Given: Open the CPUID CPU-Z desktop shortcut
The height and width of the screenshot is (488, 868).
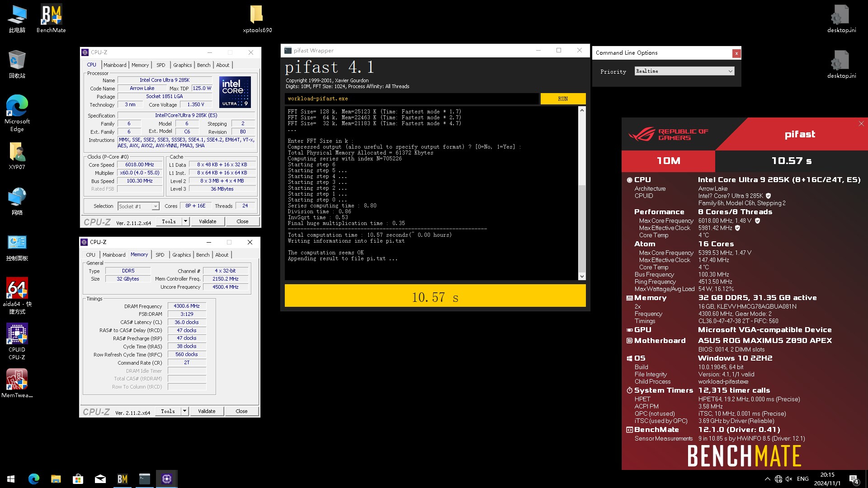Looking at the screenshot, I should [17, 341].
